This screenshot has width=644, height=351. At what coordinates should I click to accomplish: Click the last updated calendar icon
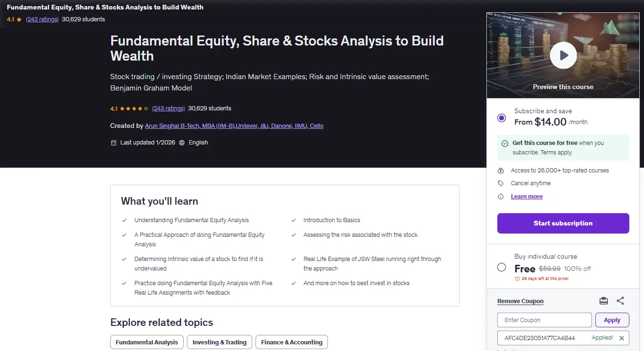114,143
